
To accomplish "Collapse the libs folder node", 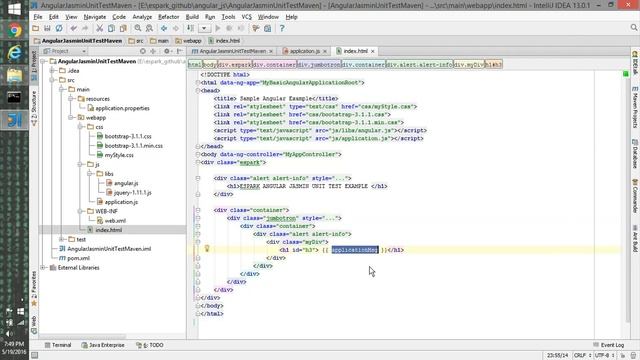I will (89, 173).
